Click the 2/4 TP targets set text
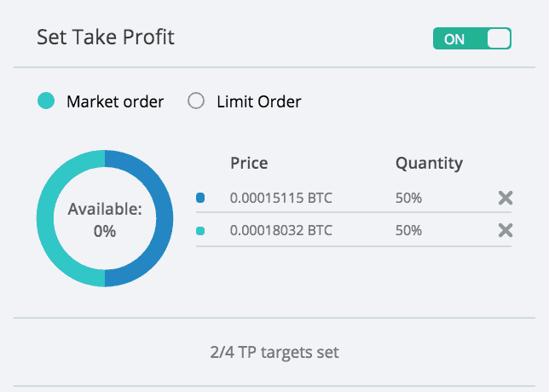The width and height of the screenshot is (549, 392). 274,352
